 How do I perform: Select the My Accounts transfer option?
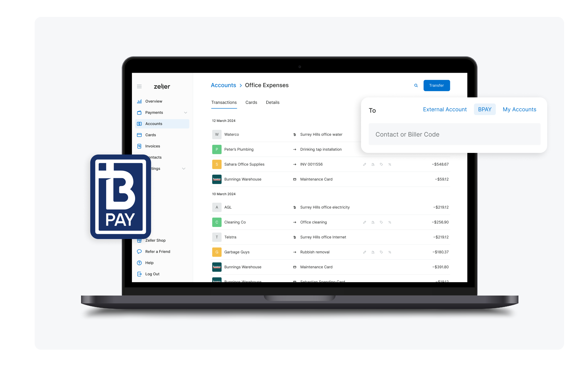[x=519, y=109]
